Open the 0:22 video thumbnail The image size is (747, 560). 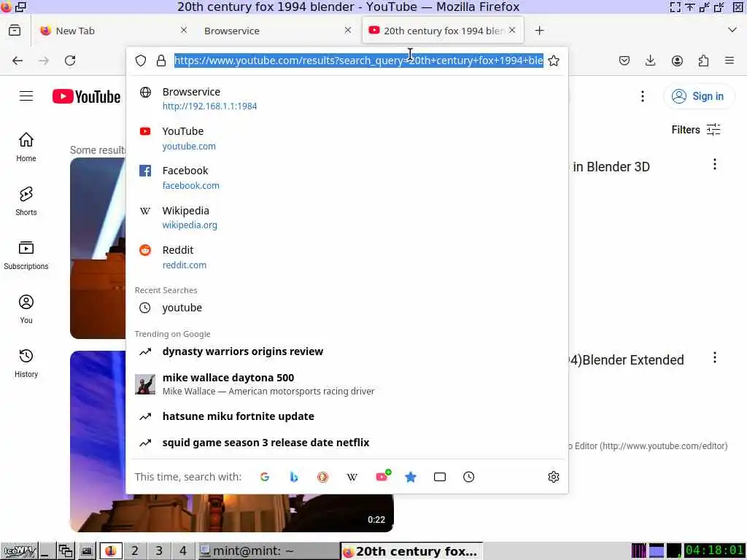pos(231,513)
